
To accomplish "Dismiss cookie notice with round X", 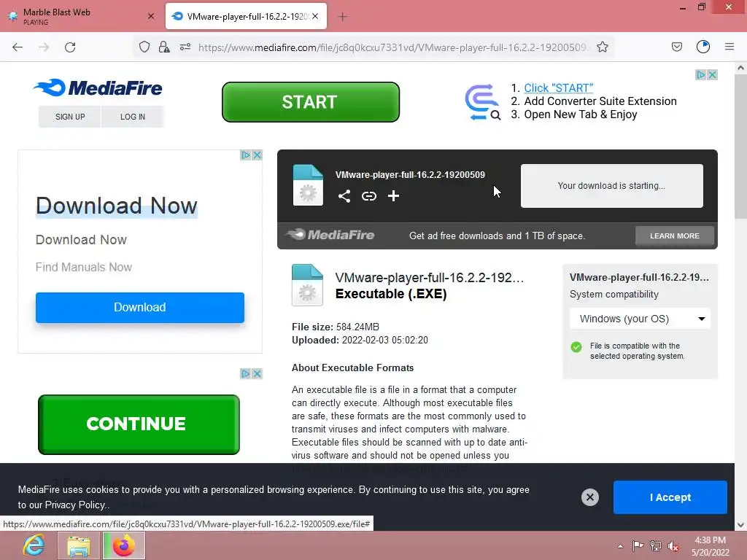I will 589,497.
